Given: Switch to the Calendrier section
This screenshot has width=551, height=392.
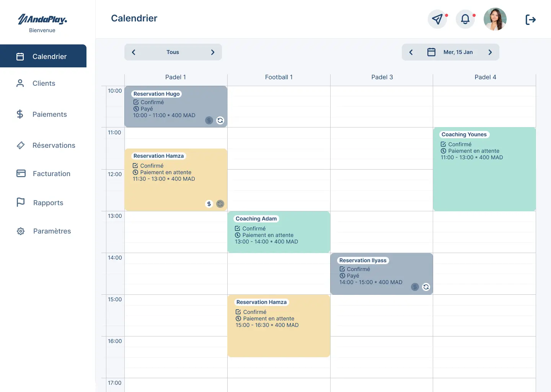Looking at the screenshot, I should 49,56.
